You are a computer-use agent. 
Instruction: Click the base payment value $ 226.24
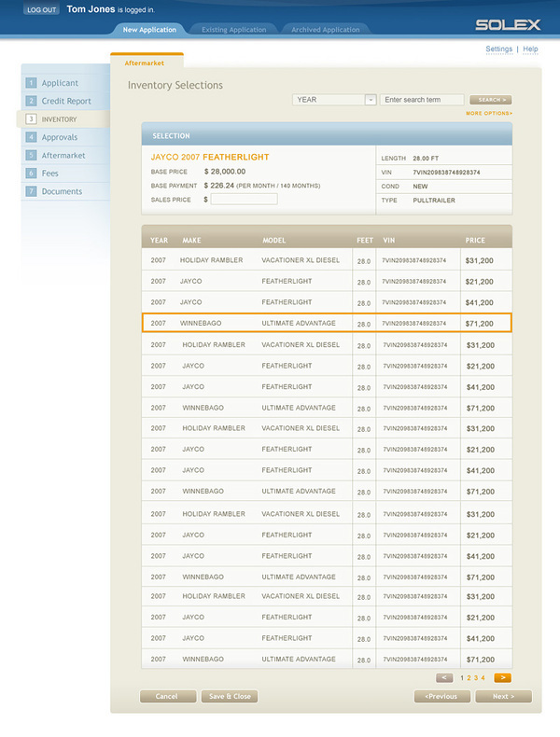click(x=219, y=186)
